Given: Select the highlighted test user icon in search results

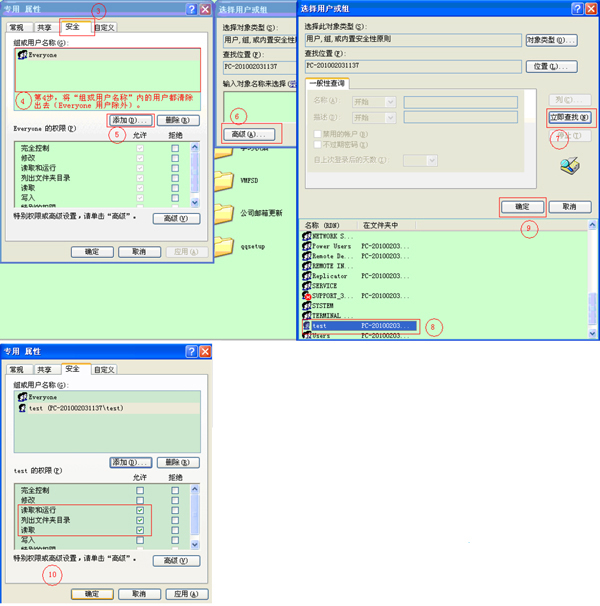Looking at the screenshot, I should pyautogui.click(x=307, y=326).
